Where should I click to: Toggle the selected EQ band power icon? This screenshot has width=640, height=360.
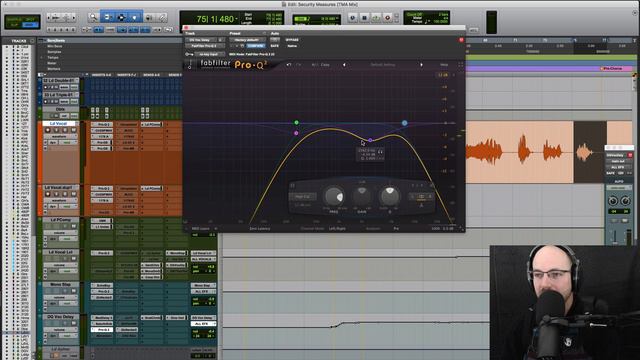click(x=292, y=185)
